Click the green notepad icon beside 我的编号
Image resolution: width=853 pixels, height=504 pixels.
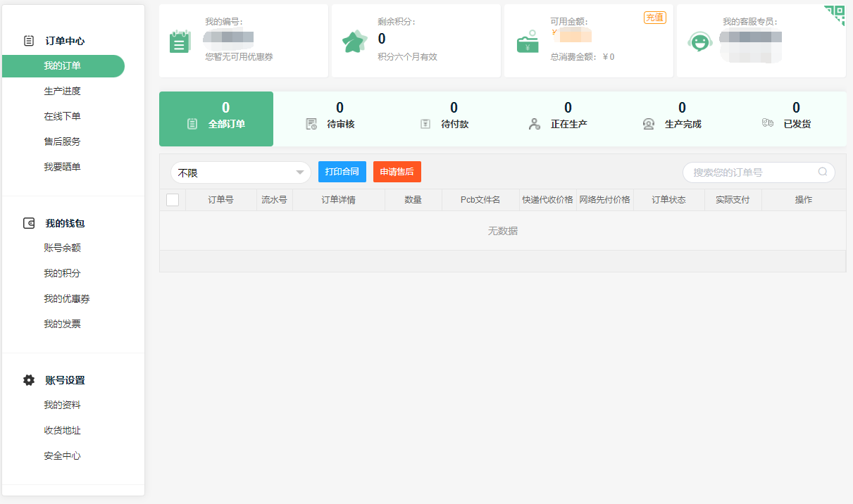[180, 42]
